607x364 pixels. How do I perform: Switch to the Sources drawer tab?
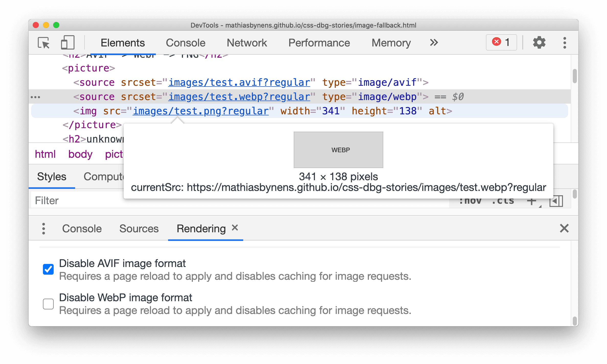click(x=139, y=228)
